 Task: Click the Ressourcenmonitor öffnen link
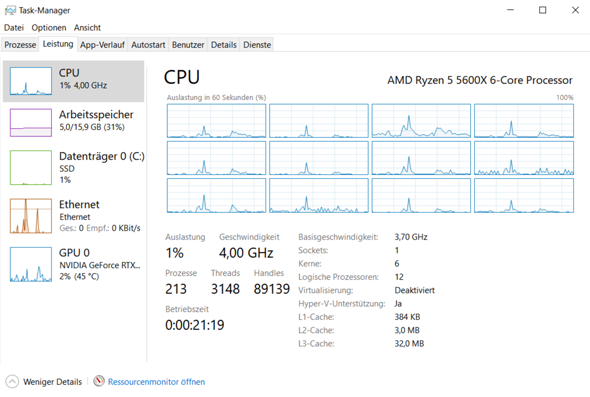tap(157, 382)
